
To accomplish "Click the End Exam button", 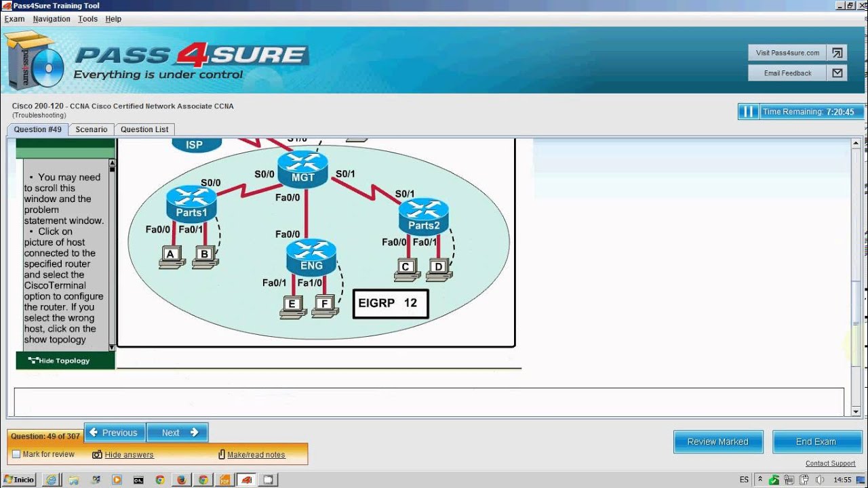I will tap(816, 442).
